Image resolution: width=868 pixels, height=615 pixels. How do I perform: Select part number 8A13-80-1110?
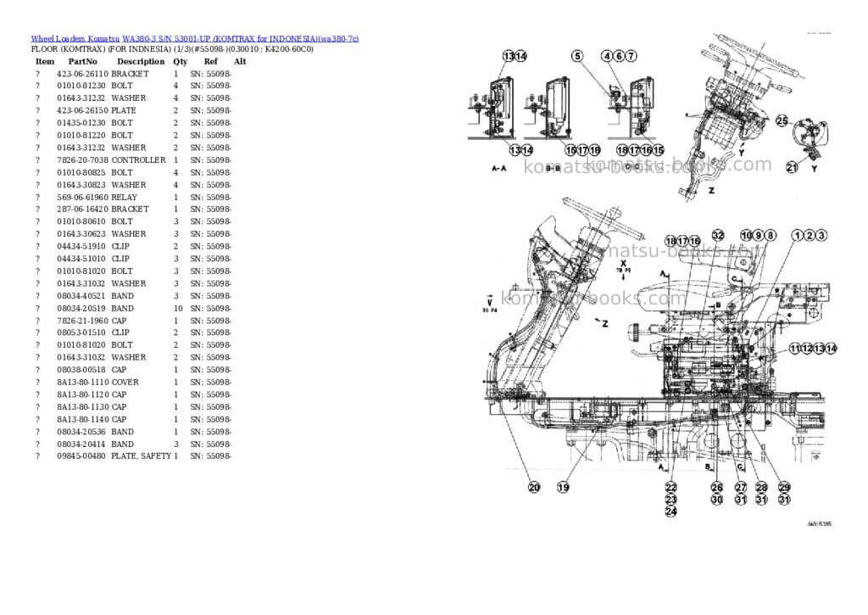point(82,383)
